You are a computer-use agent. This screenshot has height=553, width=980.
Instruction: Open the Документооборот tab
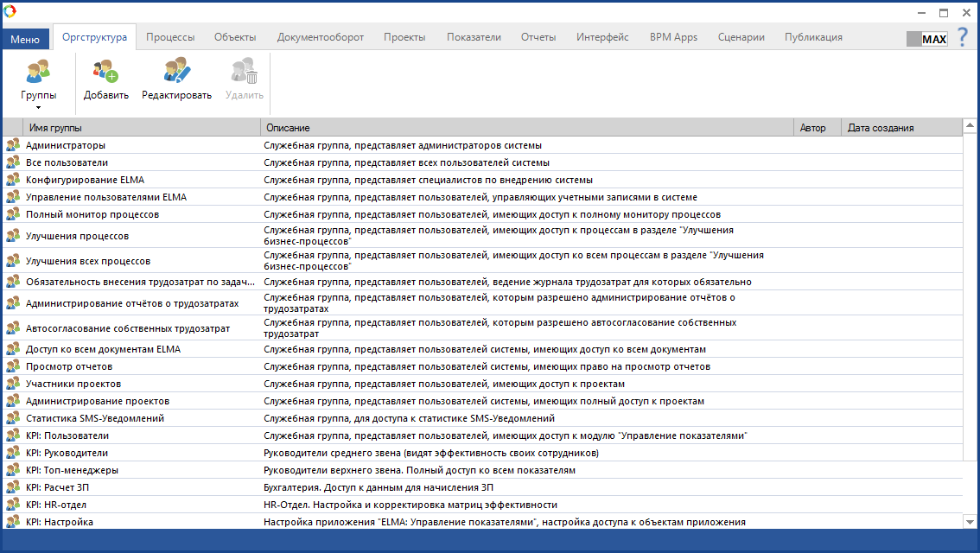[320, 37]
